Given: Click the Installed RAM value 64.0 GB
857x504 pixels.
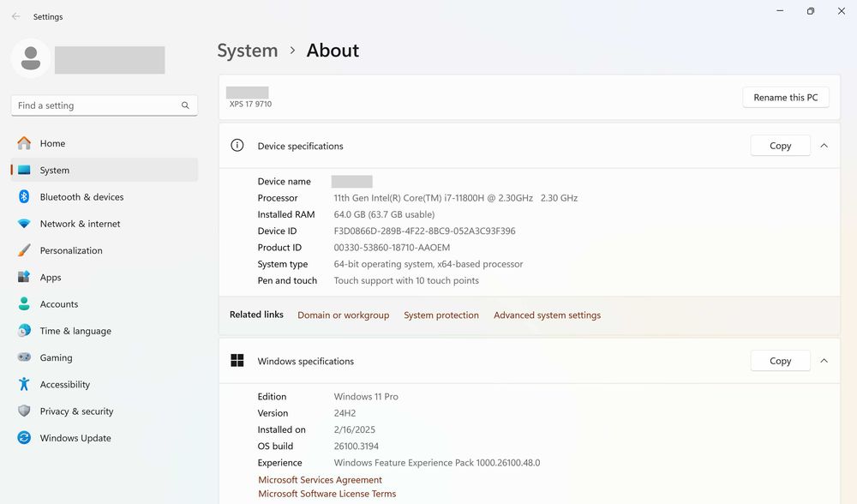Looking at the screenshot, I should coord(384,215).
